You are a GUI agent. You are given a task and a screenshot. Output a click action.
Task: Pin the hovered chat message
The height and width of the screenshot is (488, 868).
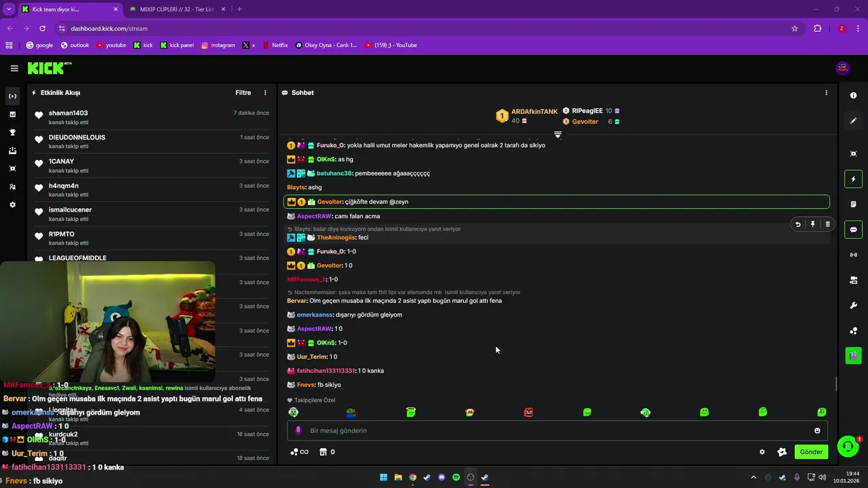(x=812, y=224)
